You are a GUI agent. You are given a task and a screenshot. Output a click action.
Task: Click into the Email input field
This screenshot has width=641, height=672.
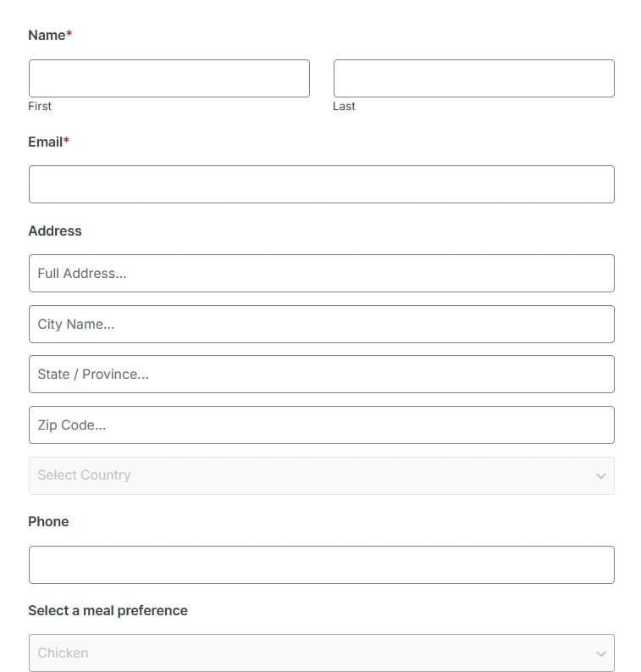(x=322, y=184)
